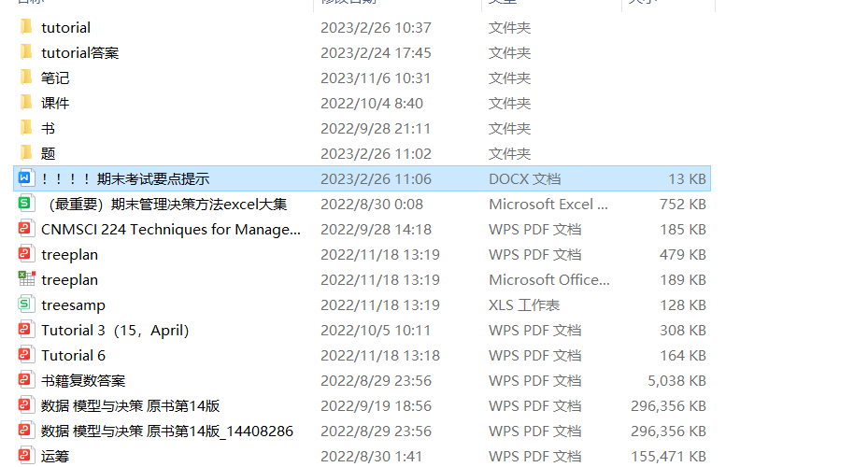Viewport: 868px width, 467px height.
Task: Select the treeplan WPS PDF file name
Action: click(x=69, y=255)
